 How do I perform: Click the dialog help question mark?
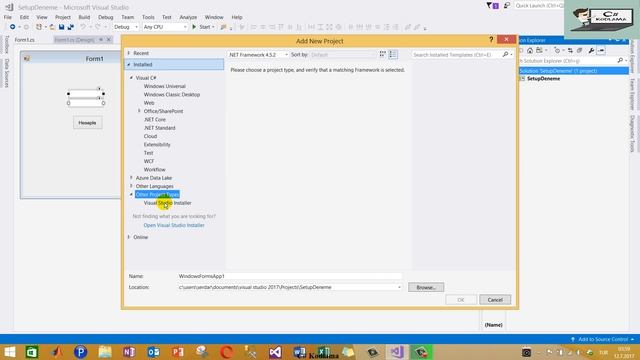[491, 40]
